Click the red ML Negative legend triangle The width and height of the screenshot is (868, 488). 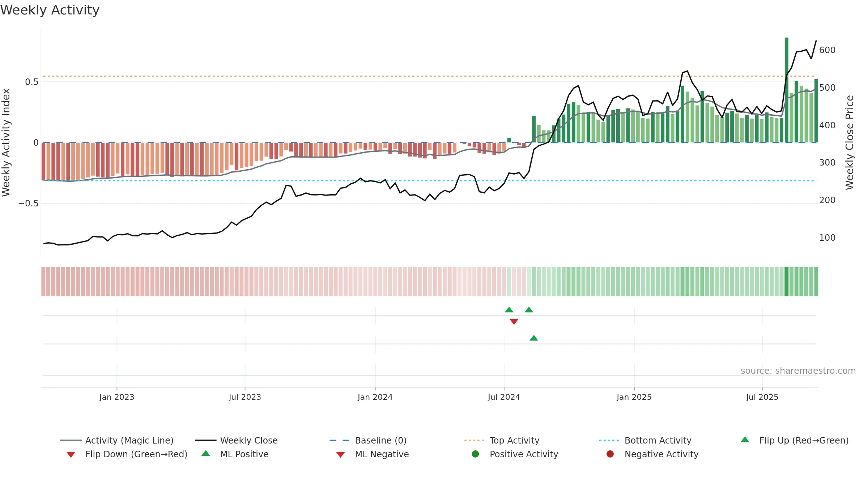coord(341,455)
